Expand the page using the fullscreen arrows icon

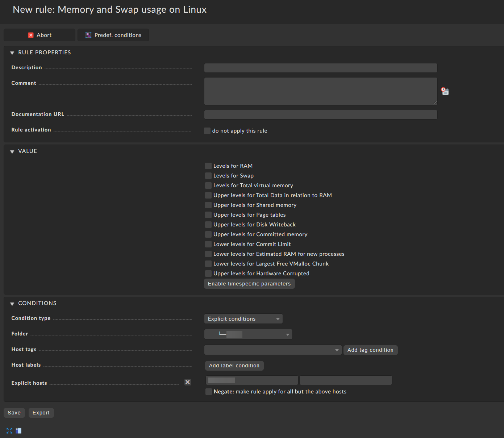9,430
